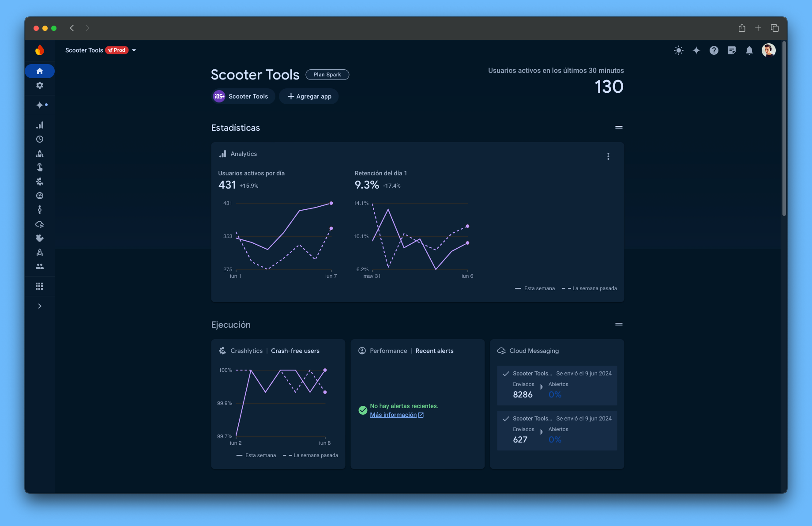Collapse the Estadísticas section
812x526 pixels.
(619, 127)
